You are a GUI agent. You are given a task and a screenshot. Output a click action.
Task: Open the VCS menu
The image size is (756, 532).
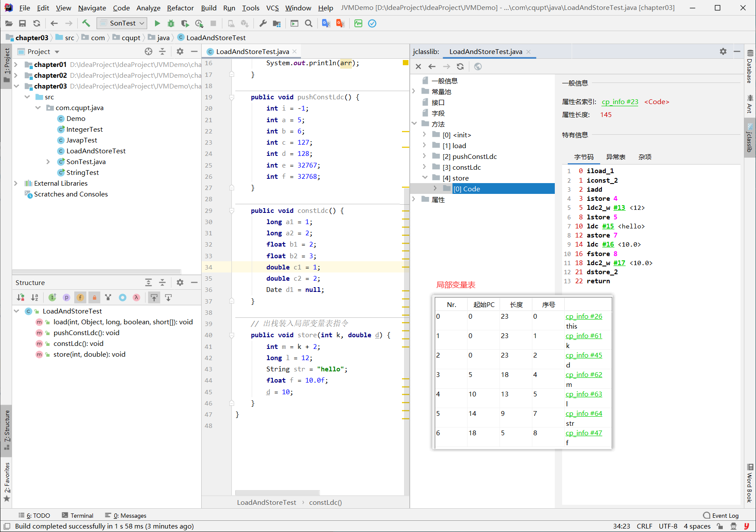tap(272, 8)
